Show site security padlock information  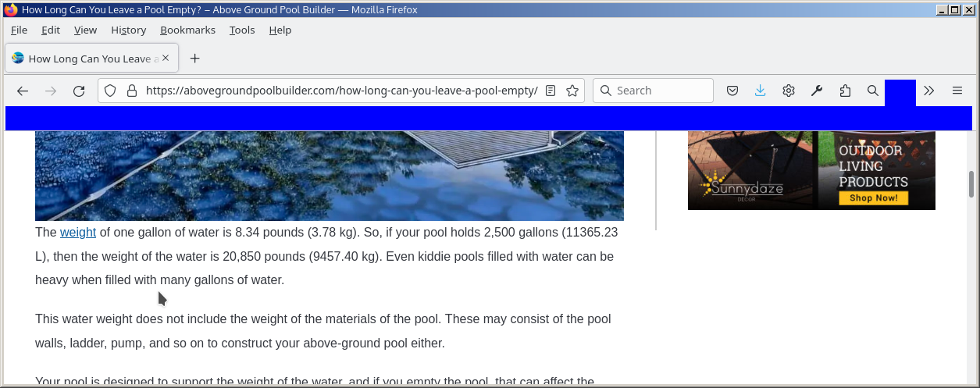click(x=131, y=91)
